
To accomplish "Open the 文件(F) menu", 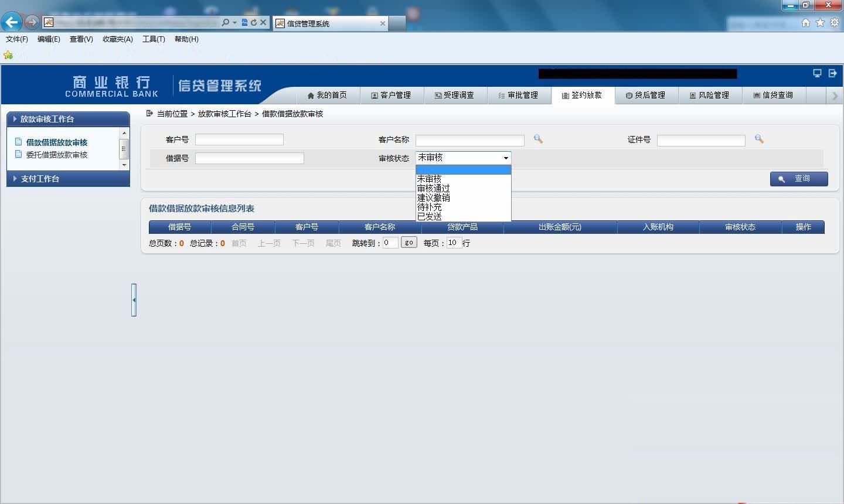I will coord(17,39).
